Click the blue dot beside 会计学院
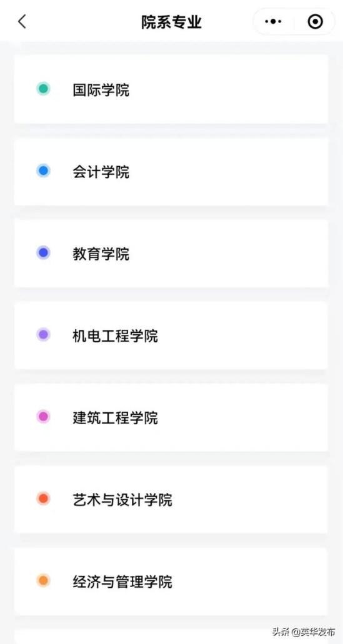The height and width of the screenshot is (644, 343). click(x=43, y=171)
